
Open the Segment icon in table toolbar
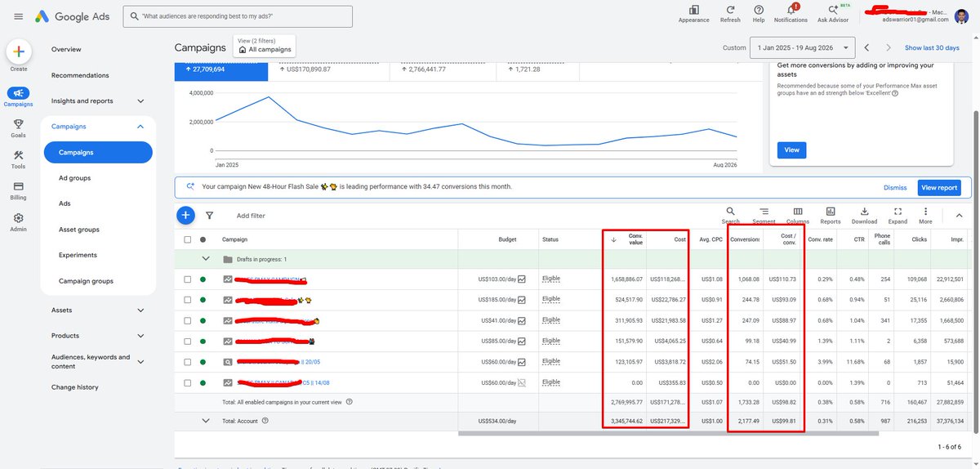click(764, 211)
